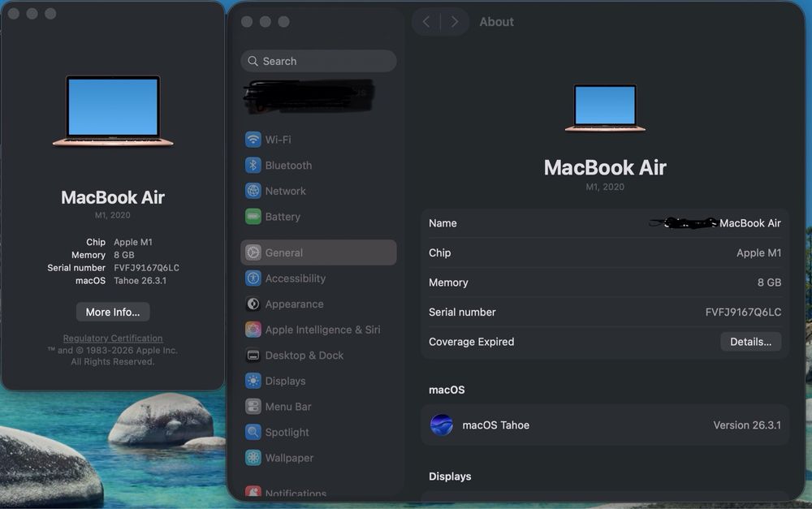Click MacBook image in small About window
Viewport: 812px width, 509px height.
click(113, 110)
